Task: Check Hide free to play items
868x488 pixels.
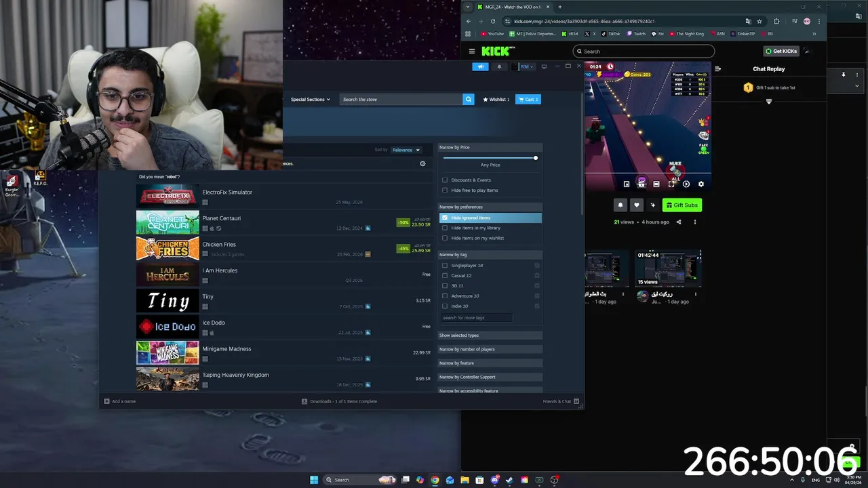Action: pos(445,190)
